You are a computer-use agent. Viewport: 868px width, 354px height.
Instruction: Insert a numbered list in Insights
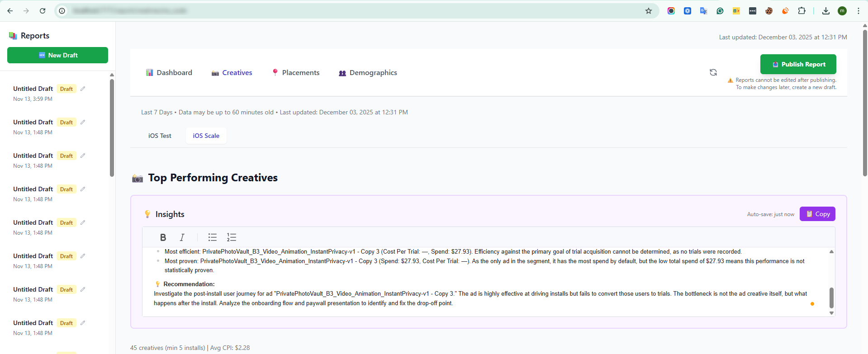click(232, 237)
